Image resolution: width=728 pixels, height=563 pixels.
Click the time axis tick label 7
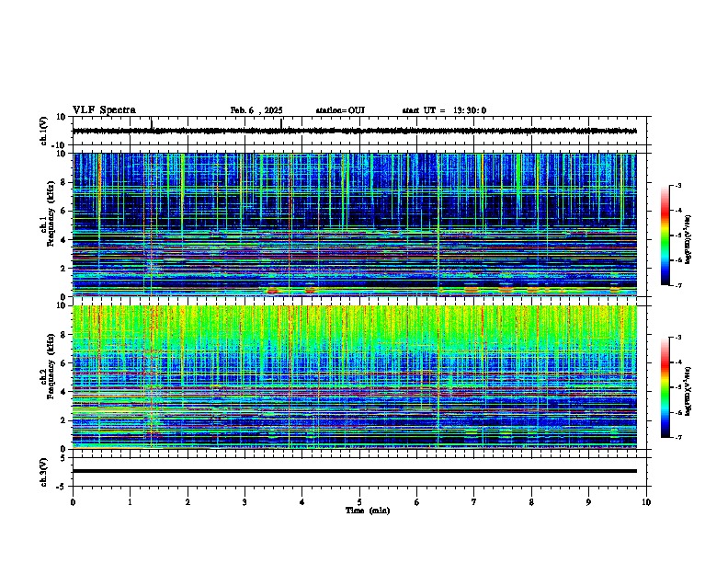pyautogui.click(x=474, y=501)
